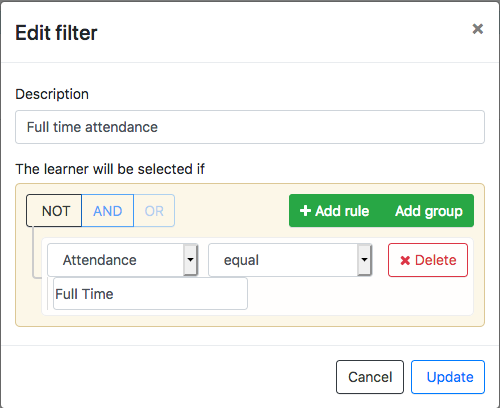Viewport: 500px width, 408px height.
Task: Close the Edit filter dialog
Action: 477,29
